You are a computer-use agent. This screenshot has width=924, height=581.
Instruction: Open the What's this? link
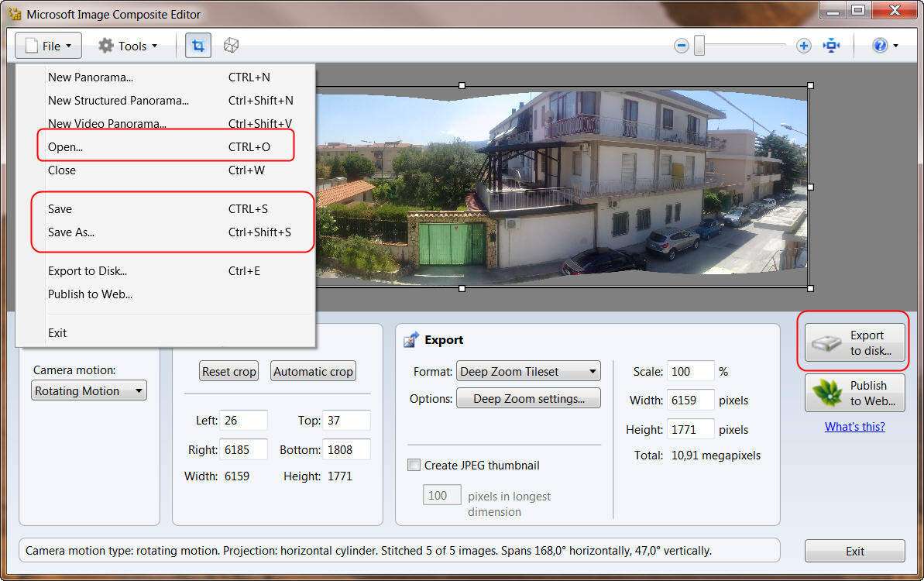(x=854, y=427)
